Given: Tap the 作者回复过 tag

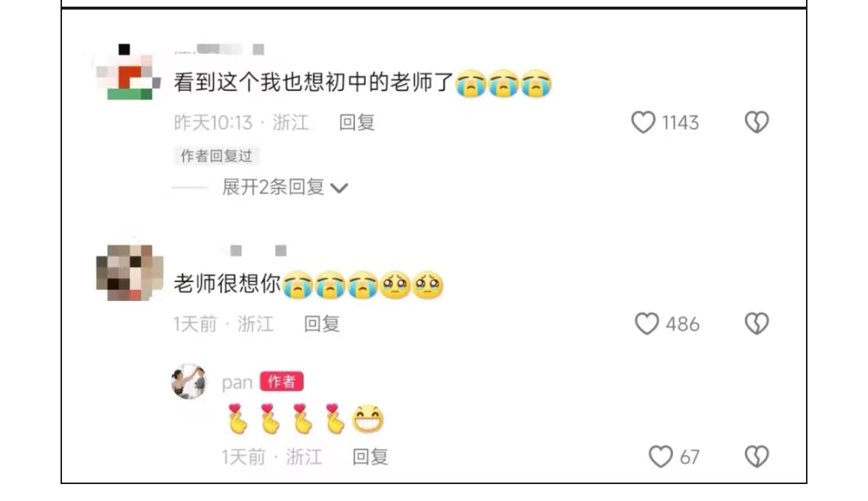Looking at the screenshot, I should pyautogui.click(x=216, y=156).
